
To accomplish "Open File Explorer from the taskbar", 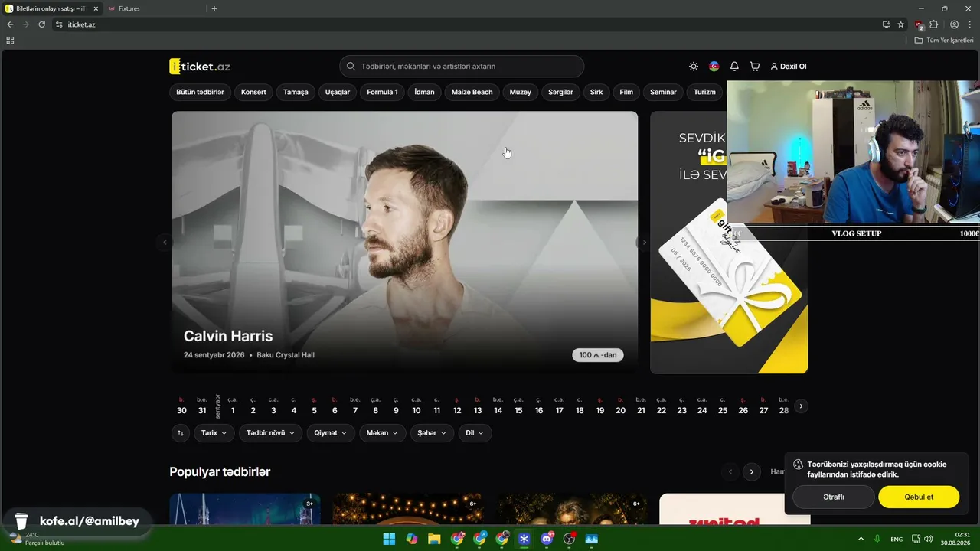I will (x=434, y=539).
